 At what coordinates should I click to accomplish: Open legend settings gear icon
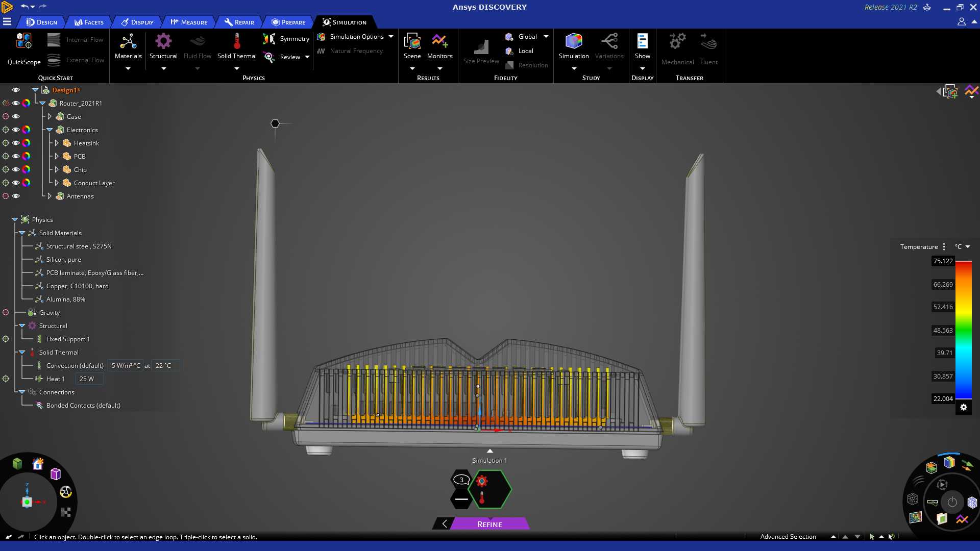coord(963,407)
